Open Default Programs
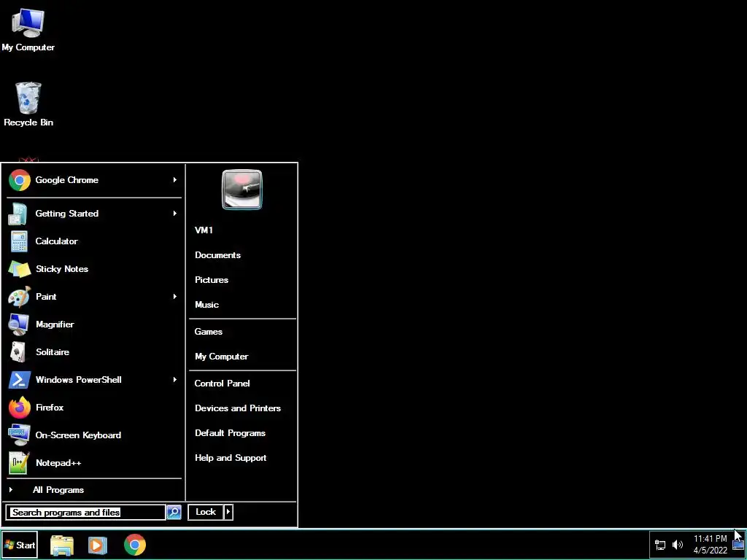Screen dimensions: 747x560 point(230,433)
